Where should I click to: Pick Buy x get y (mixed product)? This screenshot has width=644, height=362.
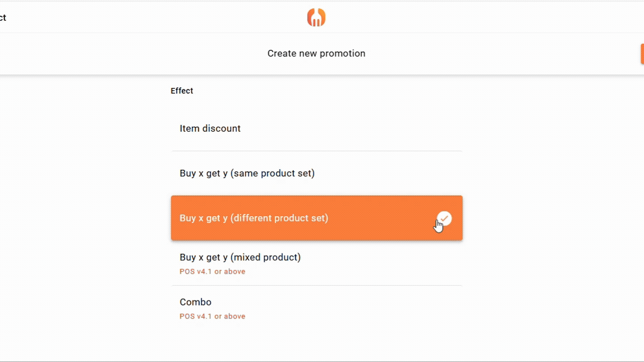[x=240, y=257]
